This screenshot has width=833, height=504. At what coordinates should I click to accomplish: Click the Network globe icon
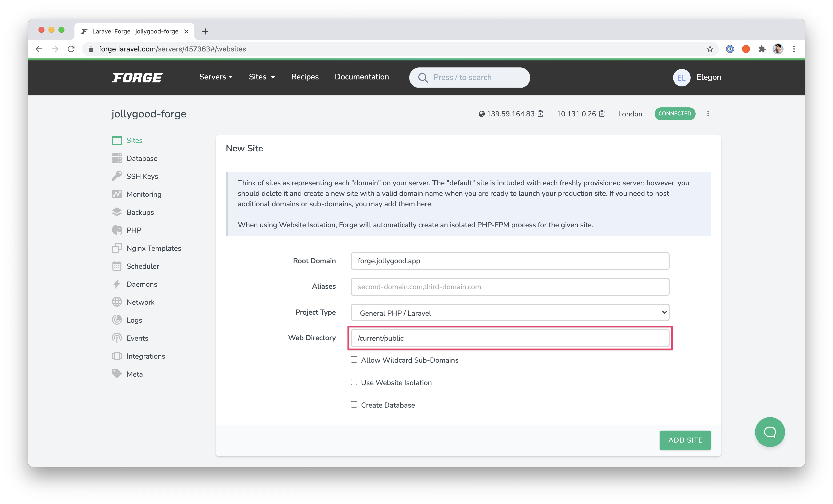coord(117,302)
